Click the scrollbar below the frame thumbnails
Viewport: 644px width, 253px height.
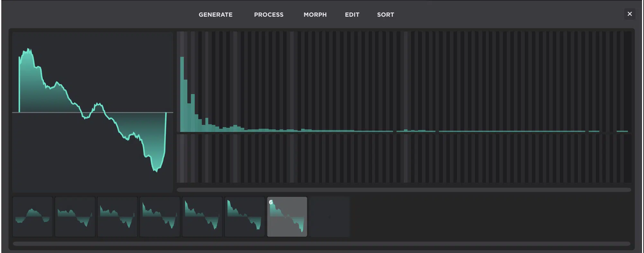[321, 244]
